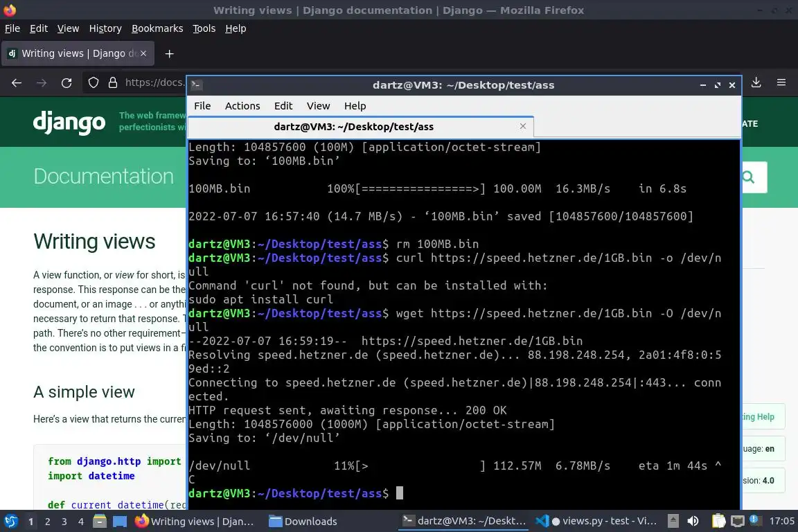Open the terminal File menu
The image size is (798, 532).
tap(202, 106)
